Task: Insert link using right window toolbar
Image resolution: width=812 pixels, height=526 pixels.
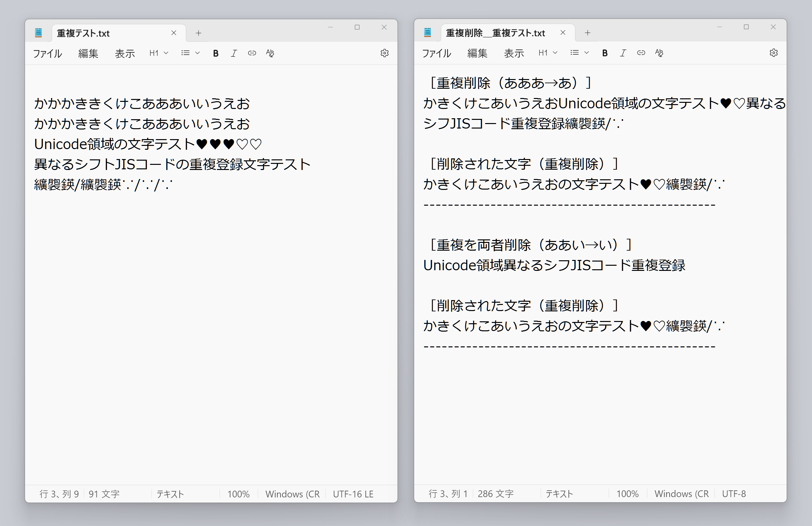Action: coord(641,53)
